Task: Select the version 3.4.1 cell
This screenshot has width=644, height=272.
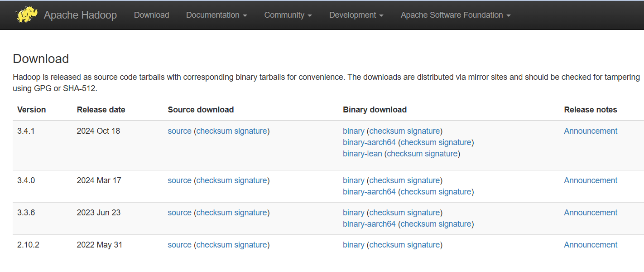Action: (x=26, y=131)
